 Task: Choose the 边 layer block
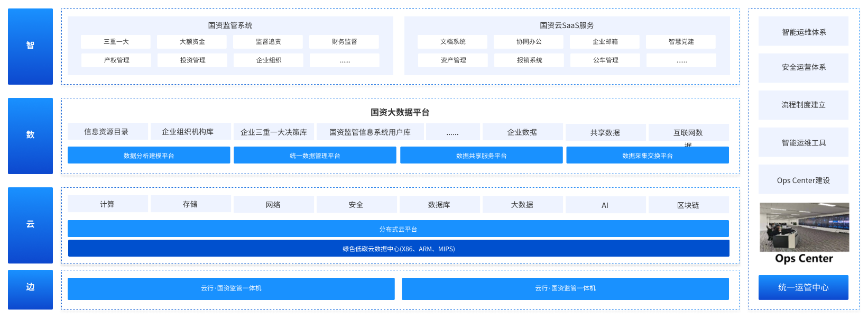pyautogui.click(x=30, y=289)
